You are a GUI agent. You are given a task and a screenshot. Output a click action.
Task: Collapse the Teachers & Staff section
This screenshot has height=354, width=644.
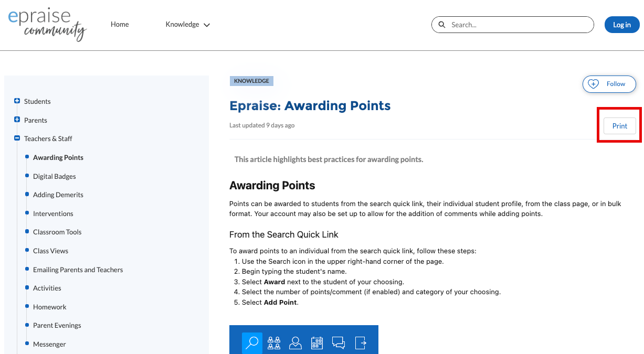tap(17, 138)
